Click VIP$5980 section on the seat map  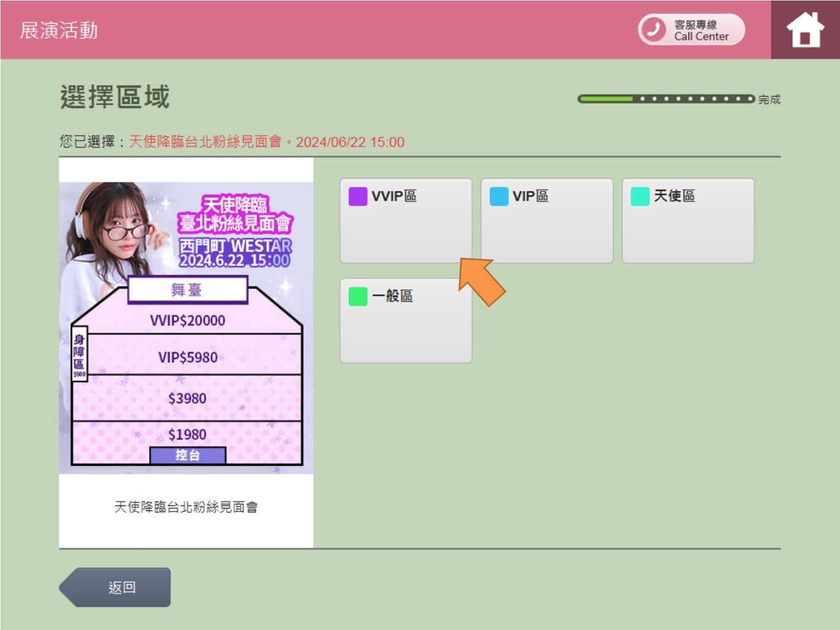click(x=187, y=357)
